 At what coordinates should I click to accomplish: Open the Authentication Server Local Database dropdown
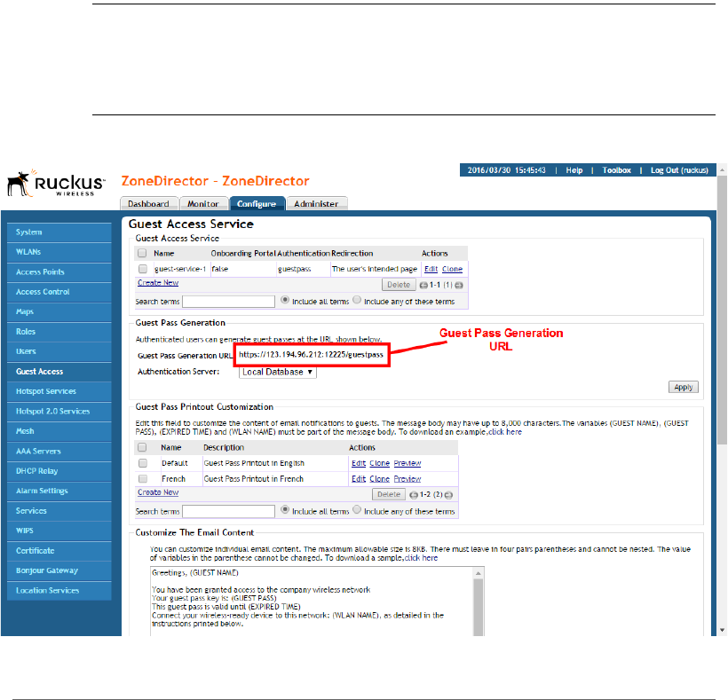(278, 372)
